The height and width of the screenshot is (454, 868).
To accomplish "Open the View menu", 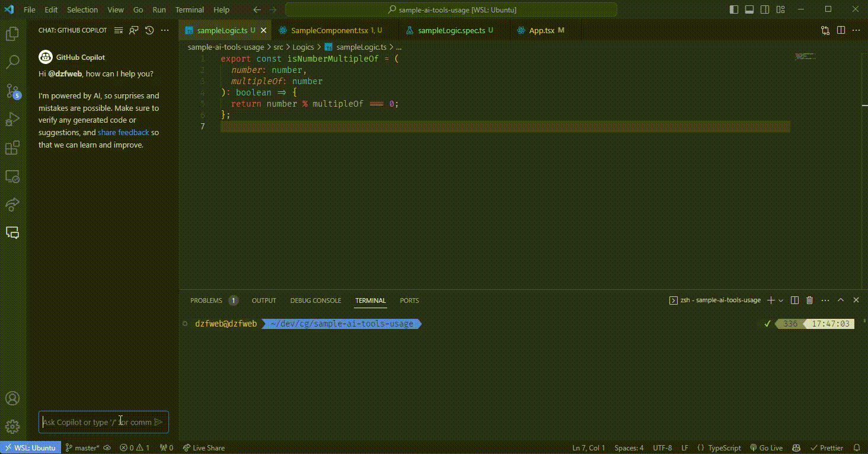I will (x=116, y=9).
